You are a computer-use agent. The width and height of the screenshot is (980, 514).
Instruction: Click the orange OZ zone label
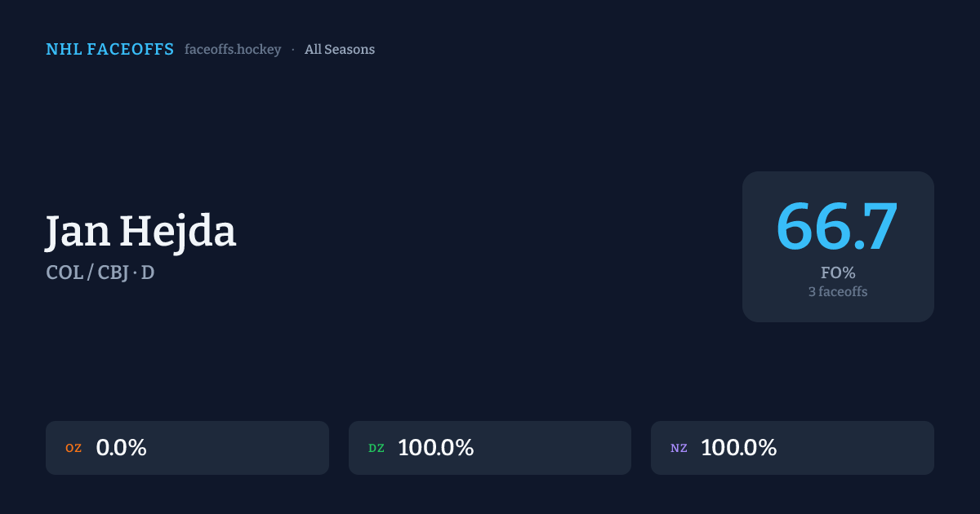(73, 448)
